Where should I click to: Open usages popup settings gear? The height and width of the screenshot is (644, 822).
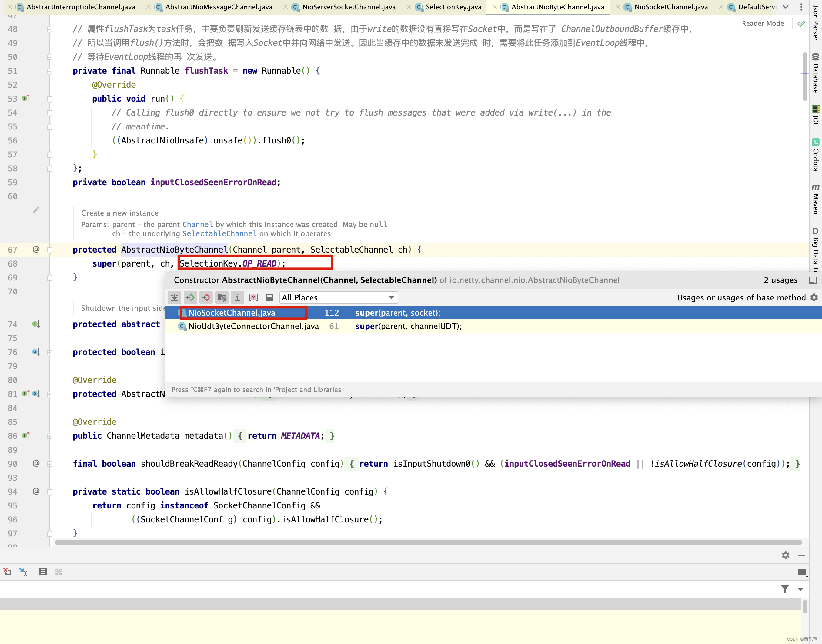[814, 297]
